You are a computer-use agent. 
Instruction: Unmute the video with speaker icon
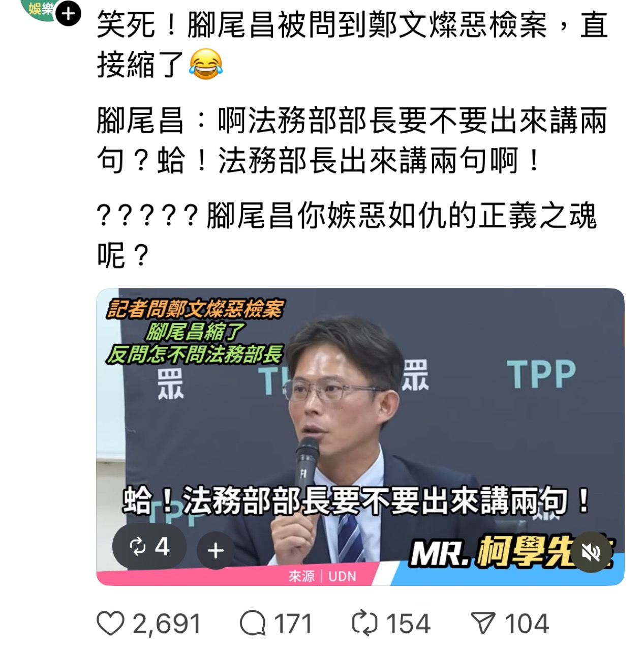coord(591,552)
